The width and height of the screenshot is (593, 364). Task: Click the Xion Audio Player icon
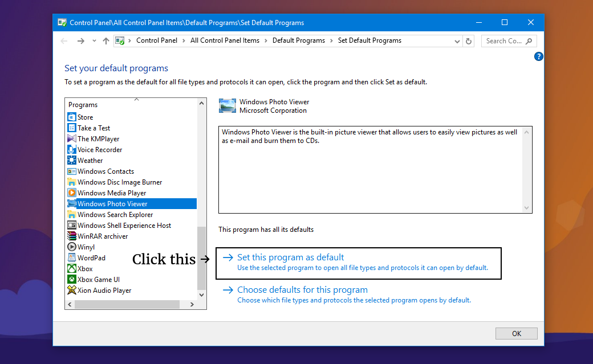coord(71,291)
